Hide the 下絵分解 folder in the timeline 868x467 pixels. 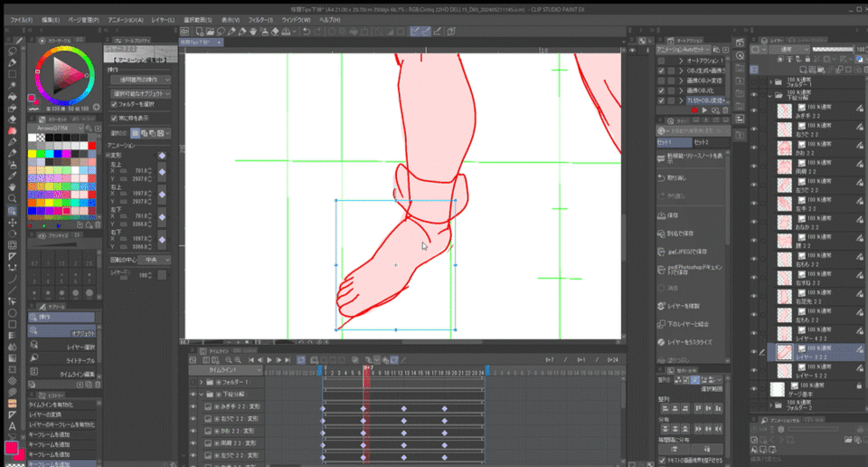(193, 395)
